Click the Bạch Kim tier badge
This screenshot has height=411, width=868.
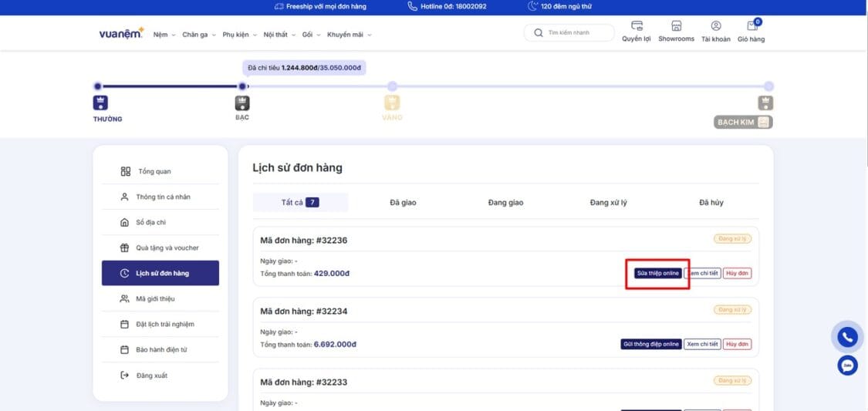click(742, 122)
